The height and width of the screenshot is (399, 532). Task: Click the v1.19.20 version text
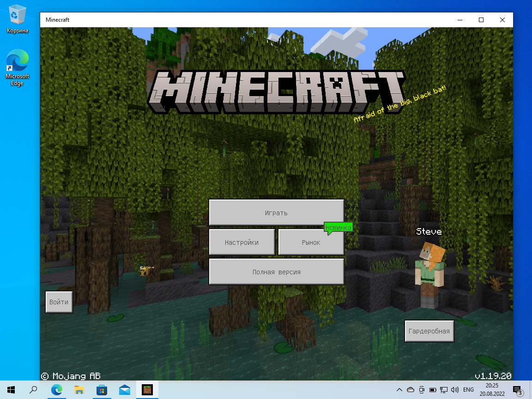pos(493,376)
